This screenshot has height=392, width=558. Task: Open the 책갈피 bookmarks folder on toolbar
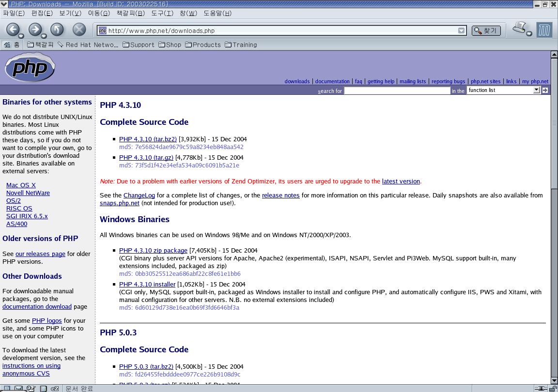[40, 45]
